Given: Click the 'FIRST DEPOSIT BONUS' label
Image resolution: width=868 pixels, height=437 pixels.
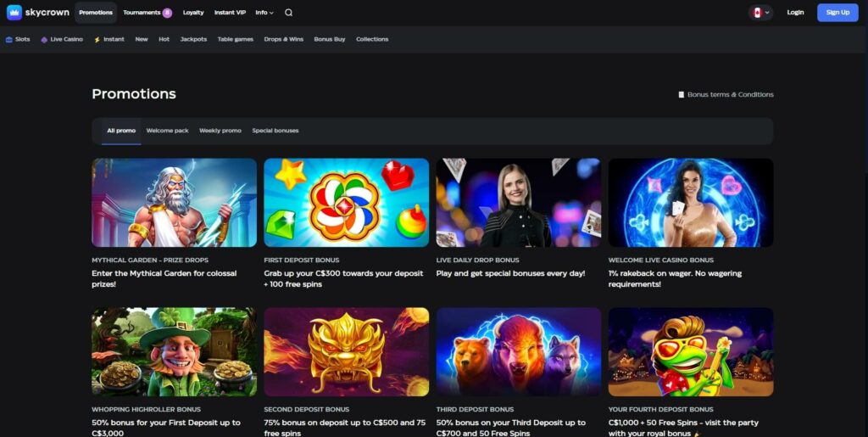Looking at the screenshot, I should 302,261.
